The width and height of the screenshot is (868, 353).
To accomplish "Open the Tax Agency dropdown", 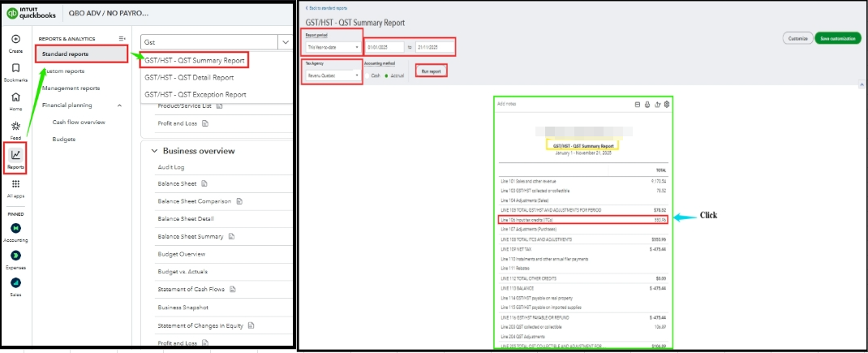I will click(x=332, y=75).
